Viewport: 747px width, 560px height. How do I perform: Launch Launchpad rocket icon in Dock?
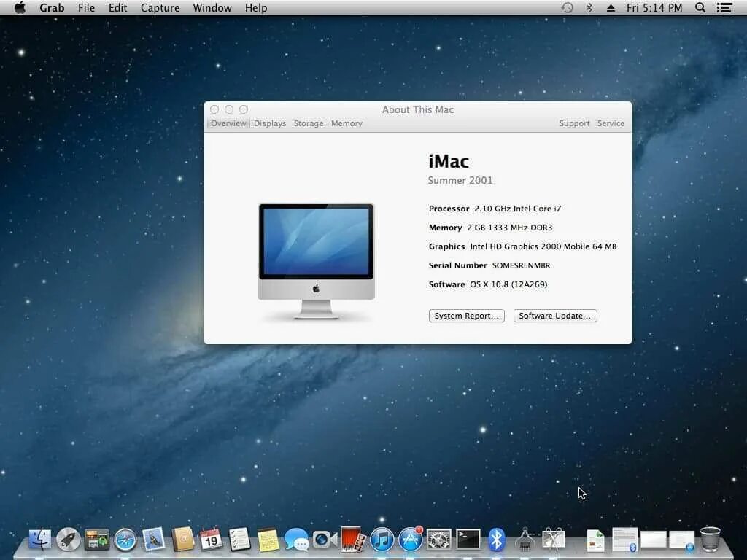pos(68,540)
